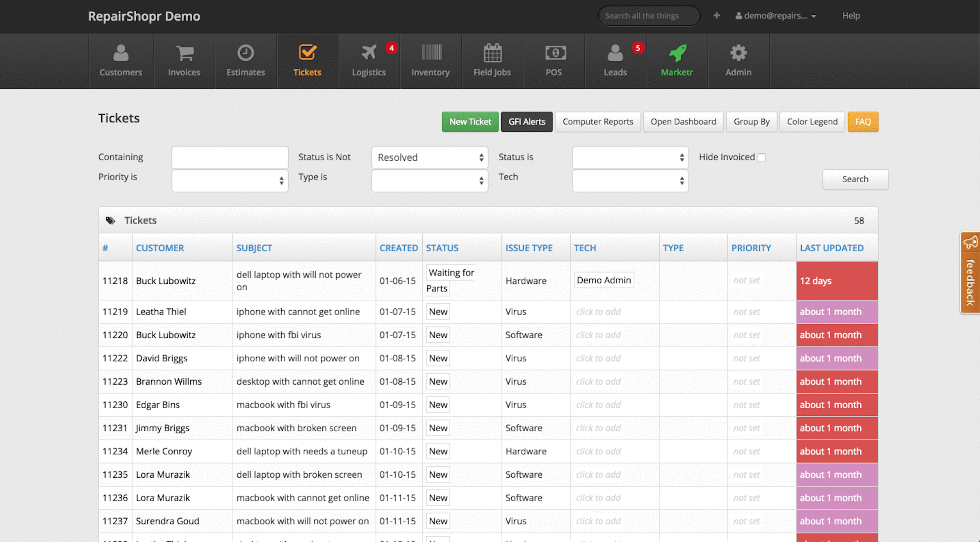Toggle the Hide Invoiced checkbox

pyautogui.click(x=761, y=157)
